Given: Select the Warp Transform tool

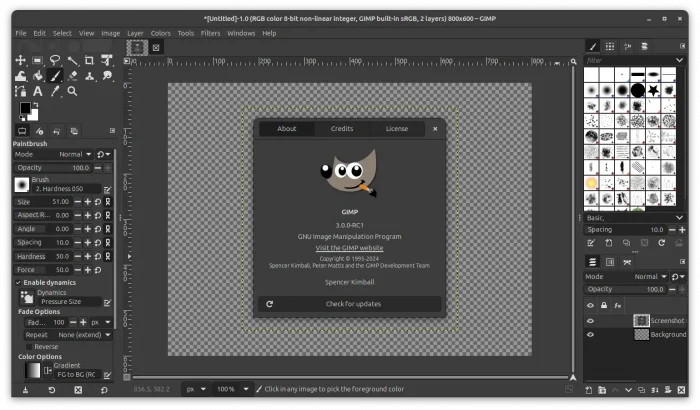Looking at the screenshot, I should [x=21, y=76].
